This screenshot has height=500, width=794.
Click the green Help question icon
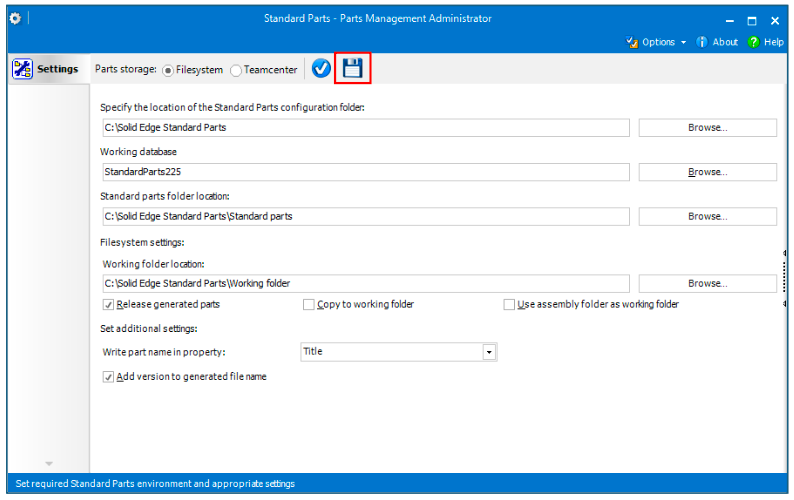tap(753, 42)
